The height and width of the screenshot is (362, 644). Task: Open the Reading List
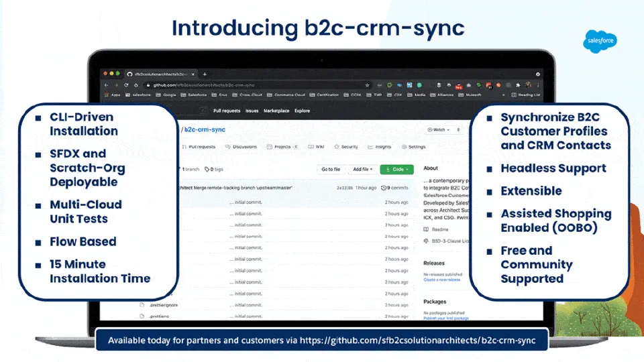coord(526,95)
